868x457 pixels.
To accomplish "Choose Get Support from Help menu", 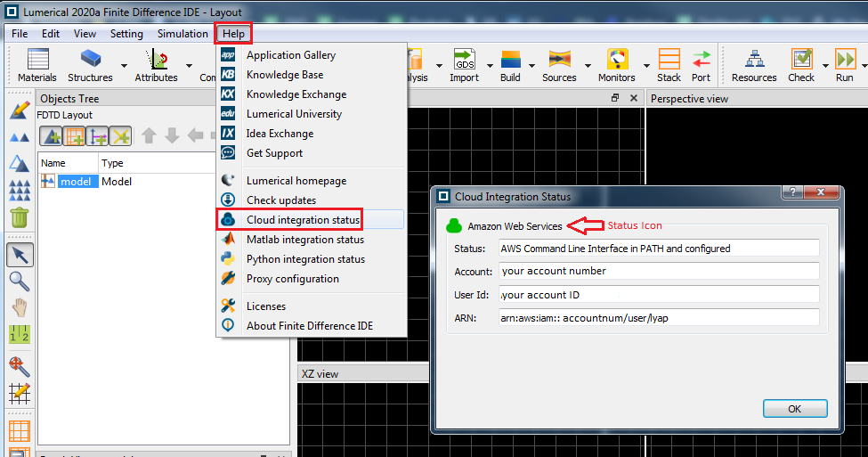I will (x=311, y=153).
